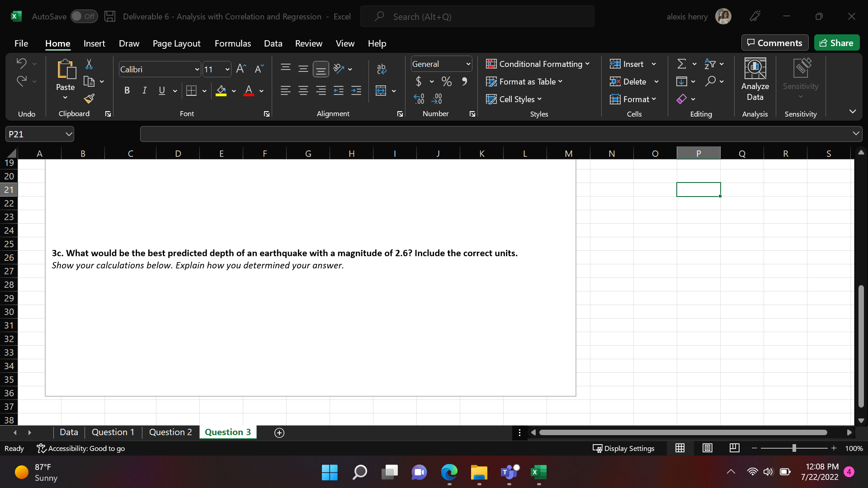Image resolution: width=868 pixels, height=488 pixels.
Task: Click the Comma Style icon
Action: tap(464, 81)
